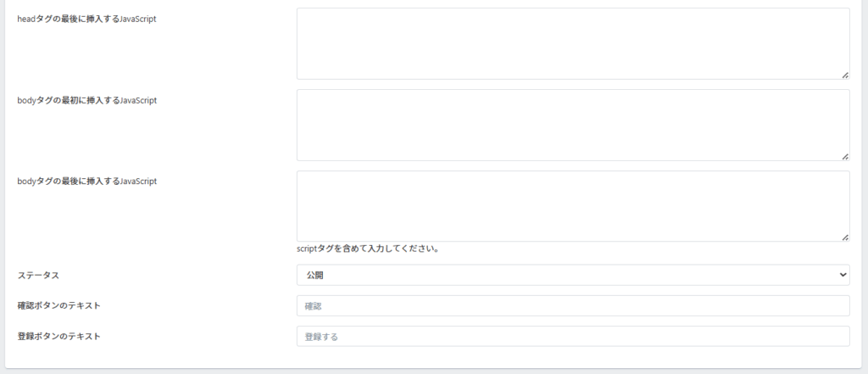
Task: Click the body tag end JavaScript textarea
Action: coord(572,206)
